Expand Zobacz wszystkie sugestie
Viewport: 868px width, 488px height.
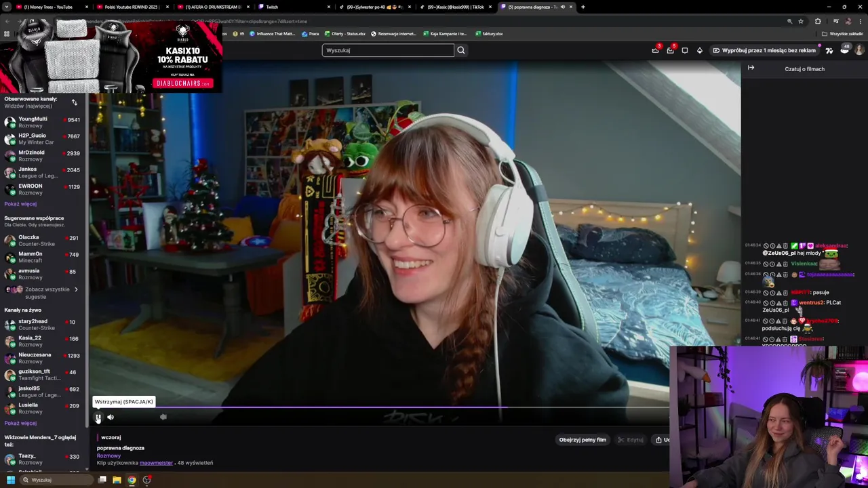[42, 293]
